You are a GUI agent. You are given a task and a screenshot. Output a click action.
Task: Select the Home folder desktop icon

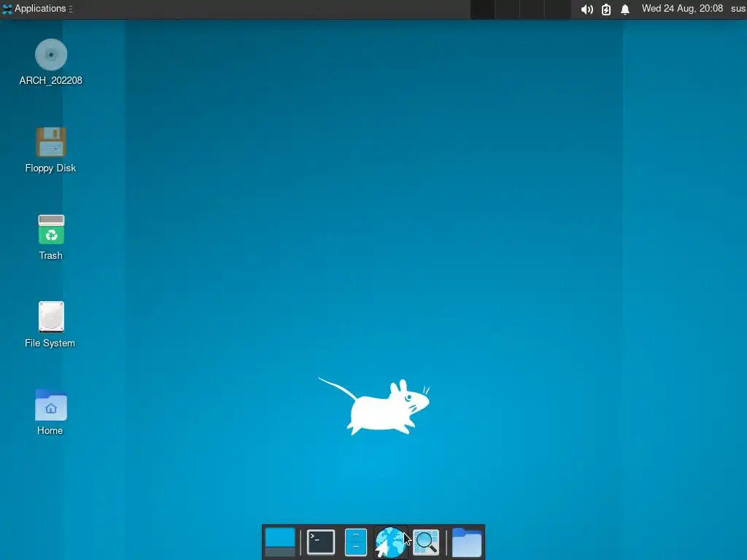coord(51,405)
